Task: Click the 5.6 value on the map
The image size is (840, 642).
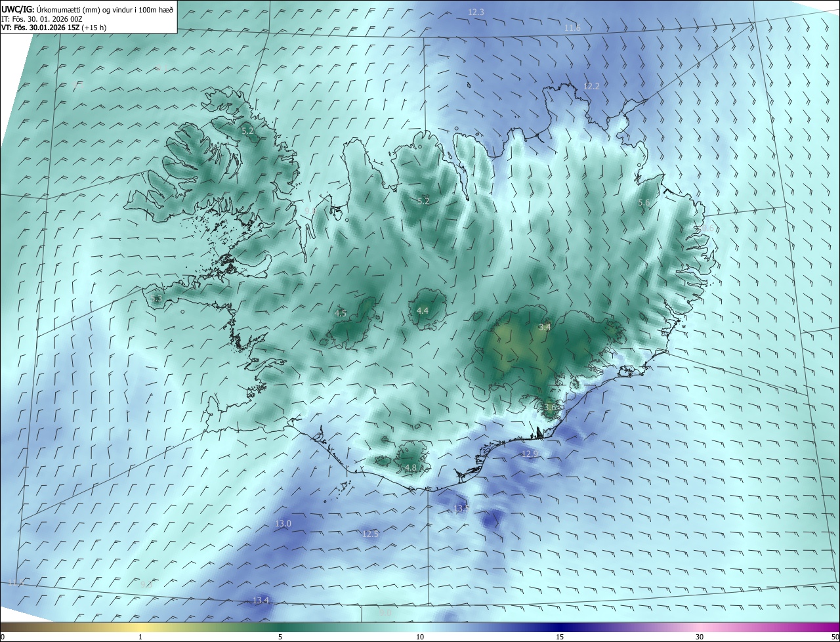Action: coord(644,203)
